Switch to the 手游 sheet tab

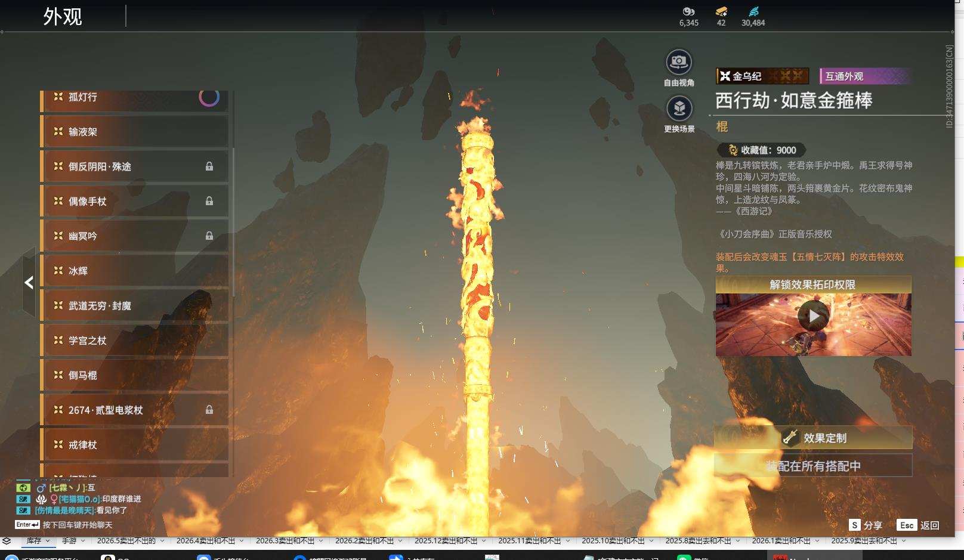[69, 541]
